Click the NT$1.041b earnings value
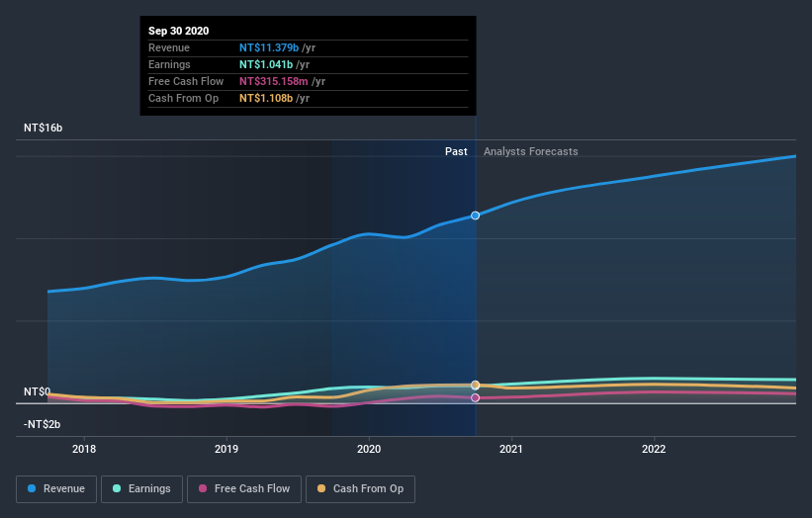Image resolution: width=812 pixels, height=518 pixels. [266, 64]
